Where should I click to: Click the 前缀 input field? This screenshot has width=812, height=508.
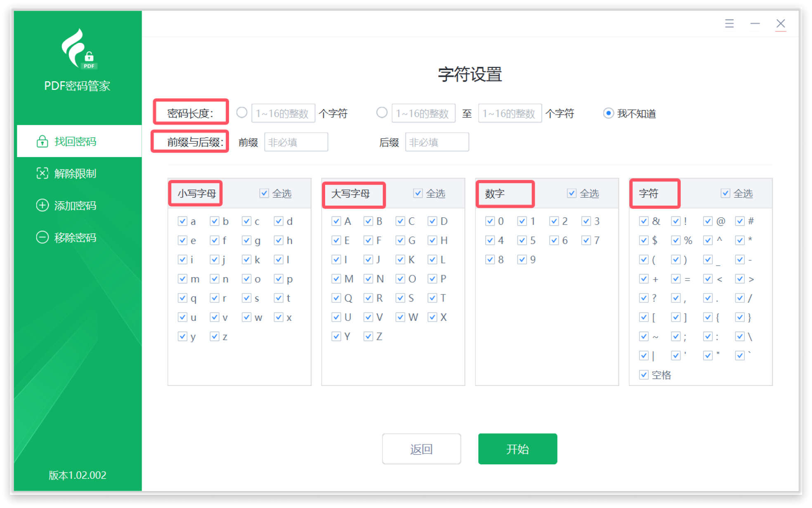point(296,142)
